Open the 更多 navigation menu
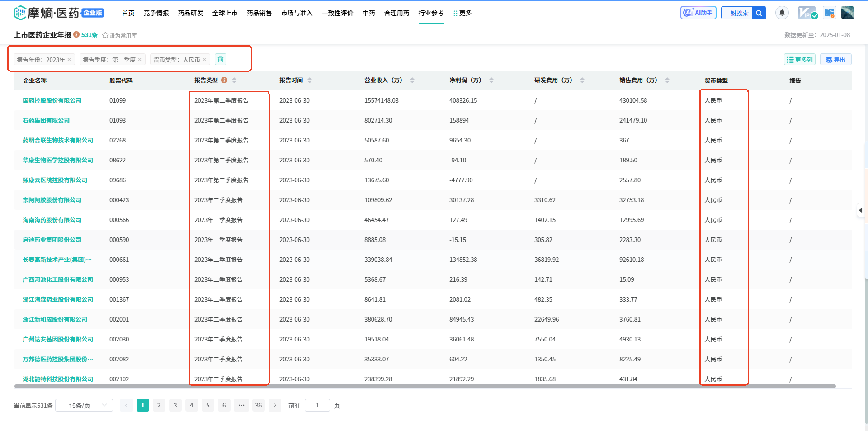Viewport: 868px width, 431px height. [462, 13]
